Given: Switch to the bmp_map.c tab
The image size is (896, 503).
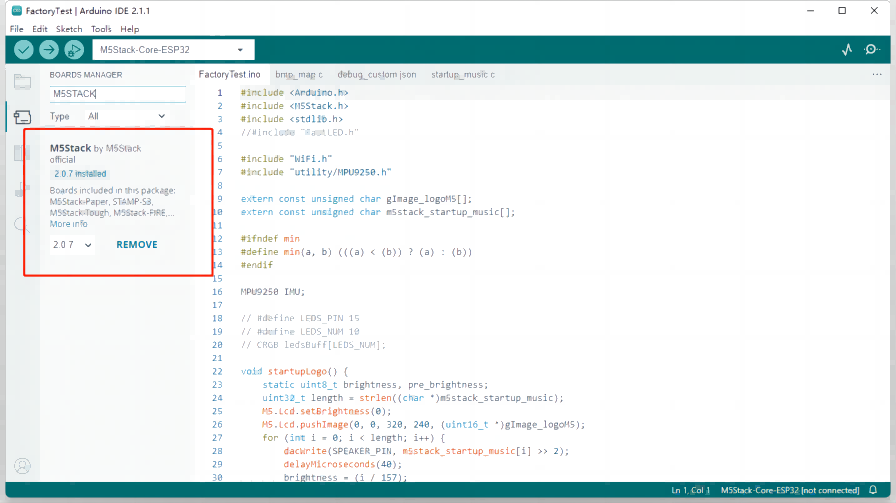Looking at the screenshot, I should click(298, 75).
